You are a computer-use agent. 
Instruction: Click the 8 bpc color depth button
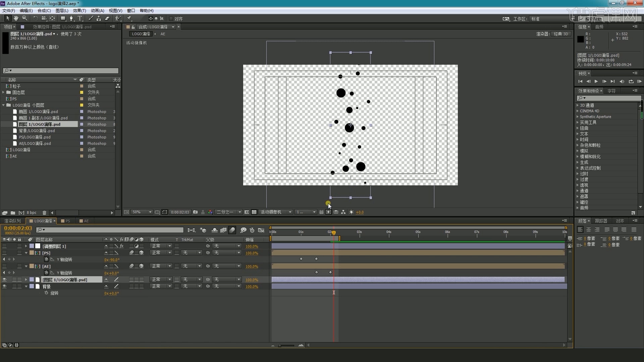point(32,213)
